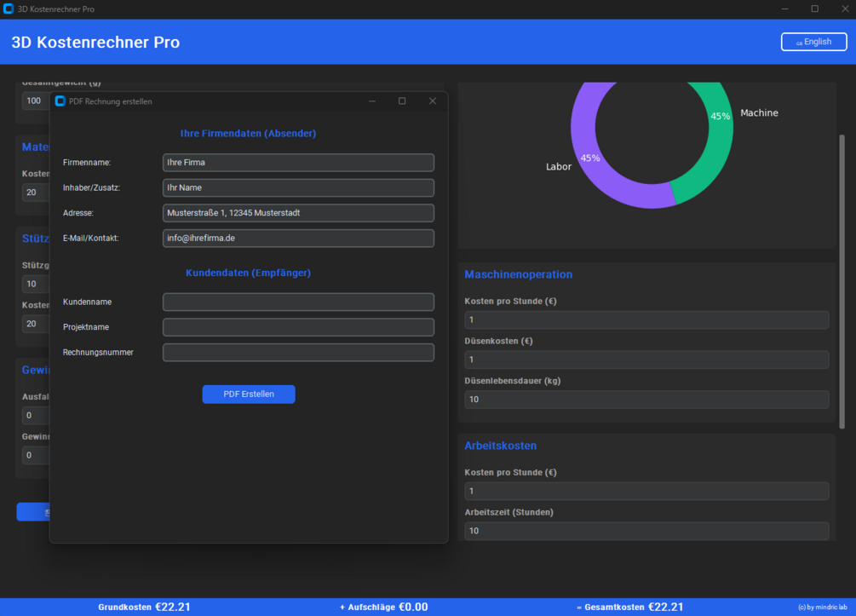The image size is (856, 616).
Task: Focus the Rechnungsnummer input field
Action: click(298, 352)
